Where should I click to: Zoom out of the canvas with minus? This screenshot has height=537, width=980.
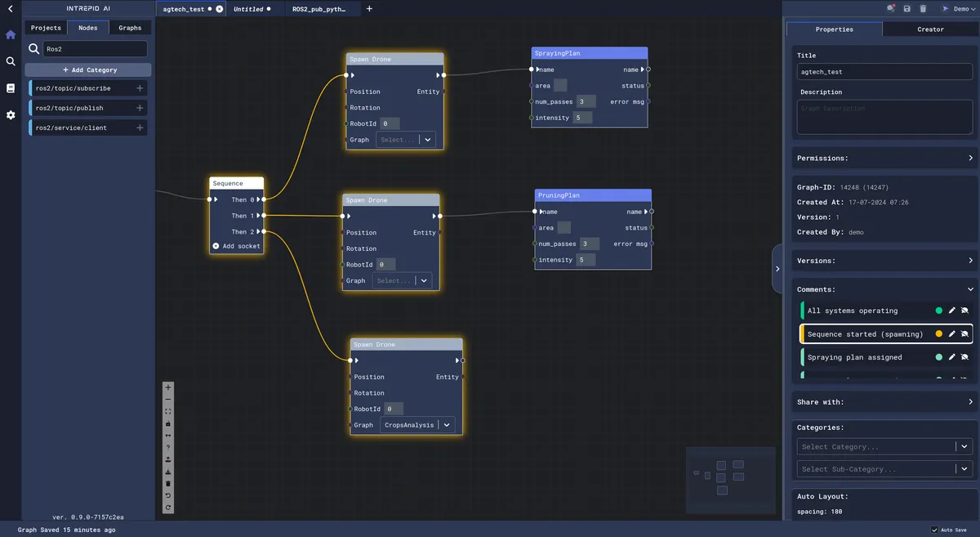pyautogui.click(x=168, y=399)
